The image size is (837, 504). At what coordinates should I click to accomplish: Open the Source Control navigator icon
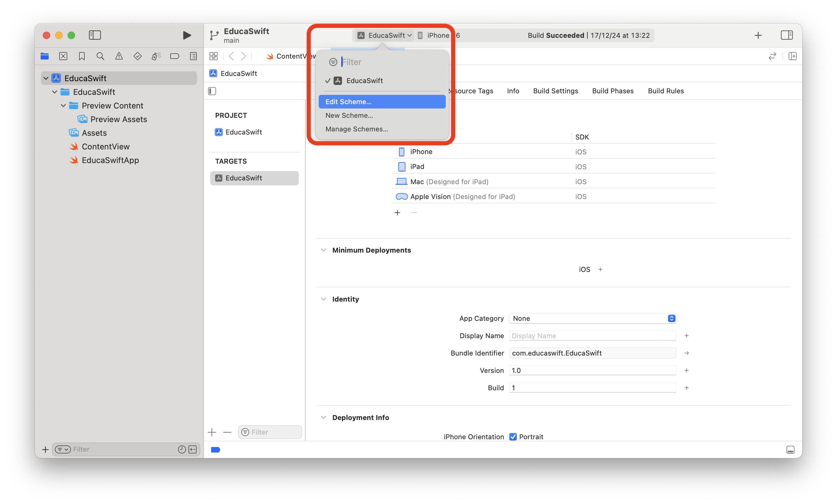point(63,56)
